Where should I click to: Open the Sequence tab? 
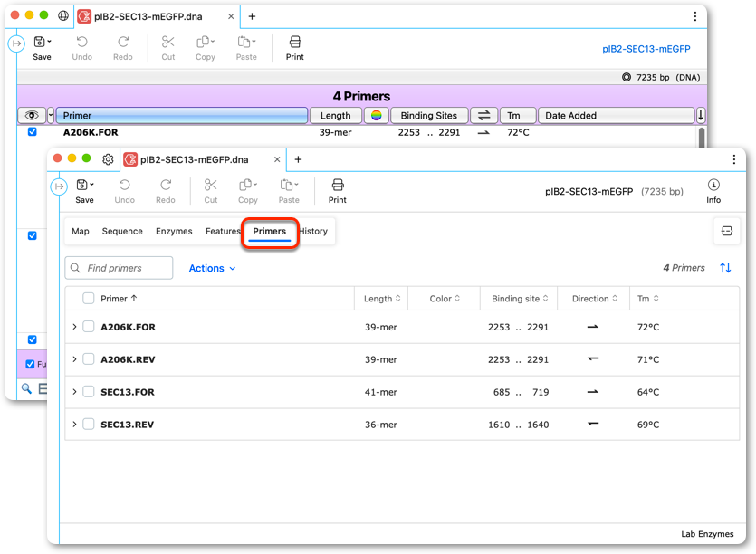tap(122, 231)
